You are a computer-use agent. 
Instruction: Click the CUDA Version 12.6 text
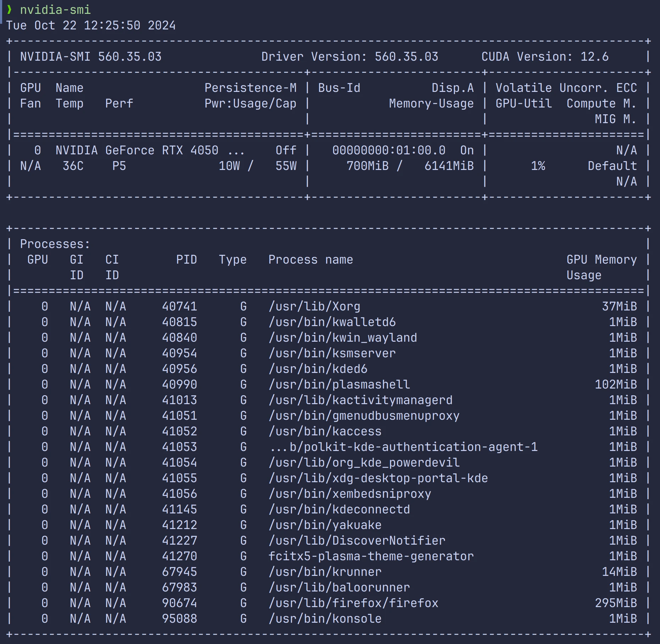click(x=545, y=57)
